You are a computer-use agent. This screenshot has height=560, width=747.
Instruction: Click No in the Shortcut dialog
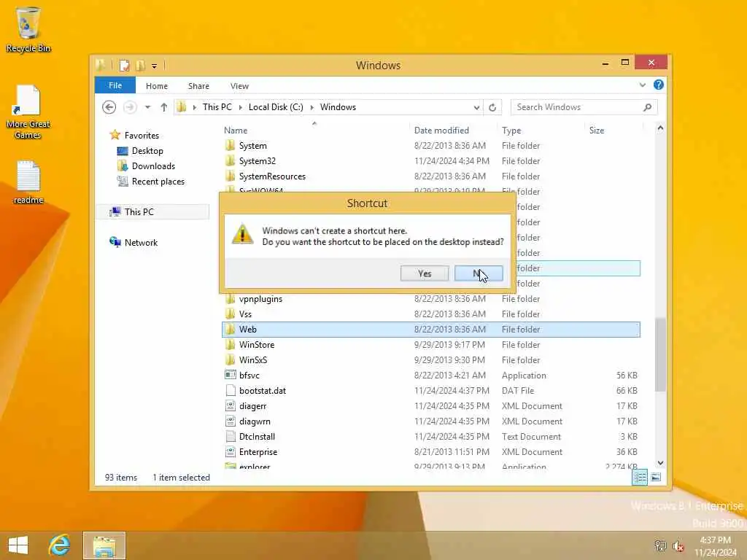point(479,273)
